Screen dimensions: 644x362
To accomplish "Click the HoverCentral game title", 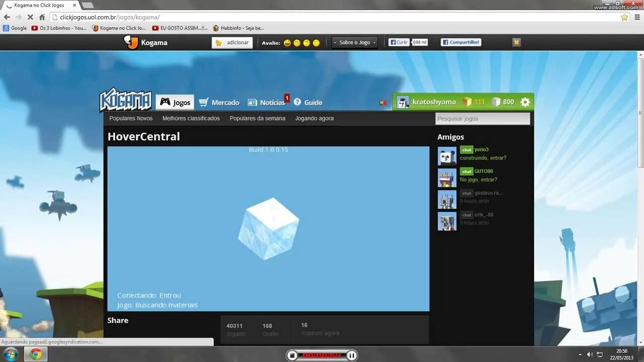I will coord(143,136).
